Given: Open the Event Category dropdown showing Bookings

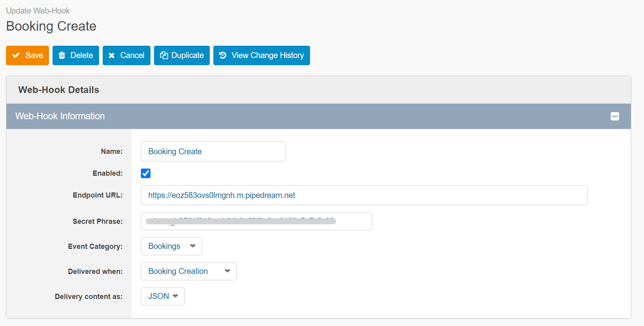Looking at the screenshot, I should click(x=171, y=246).
